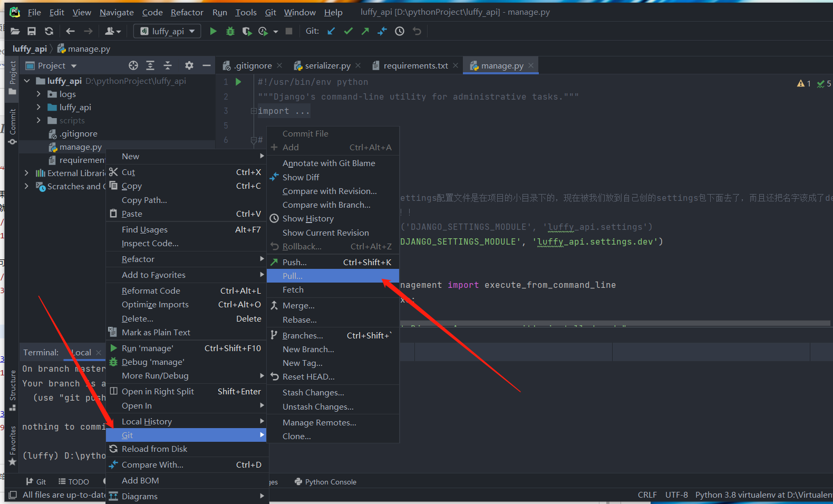Viewport: 833px width, 504px height.
Task: Click the CRLF line separator in status bar
Action: coord(647,495)
